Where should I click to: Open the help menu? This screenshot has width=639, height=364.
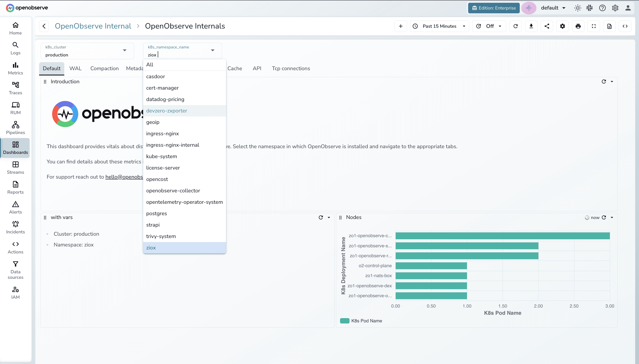point(602,8)
